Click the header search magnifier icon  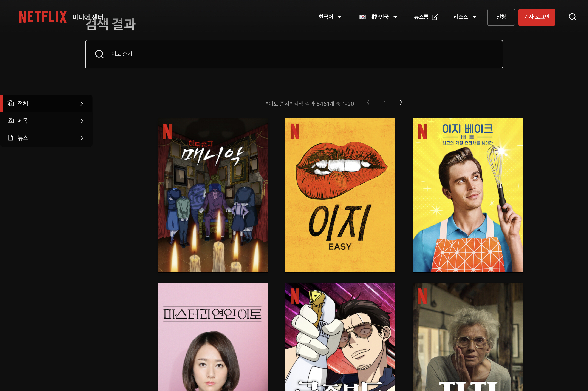click(572, 17)
